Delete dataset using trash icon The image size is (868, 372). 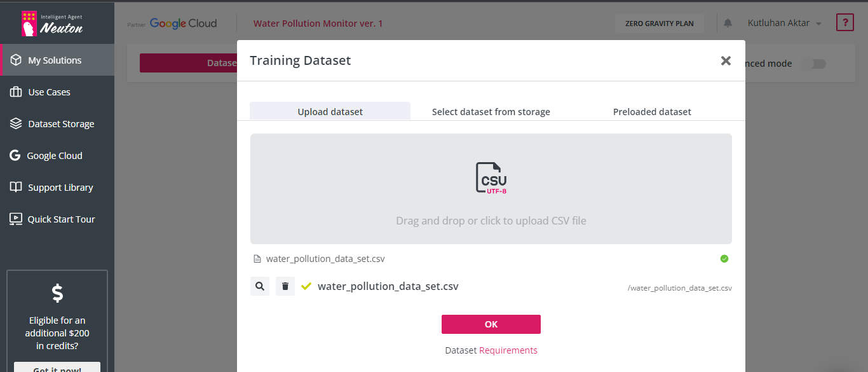pyautogui.click(x=285, y=286)
